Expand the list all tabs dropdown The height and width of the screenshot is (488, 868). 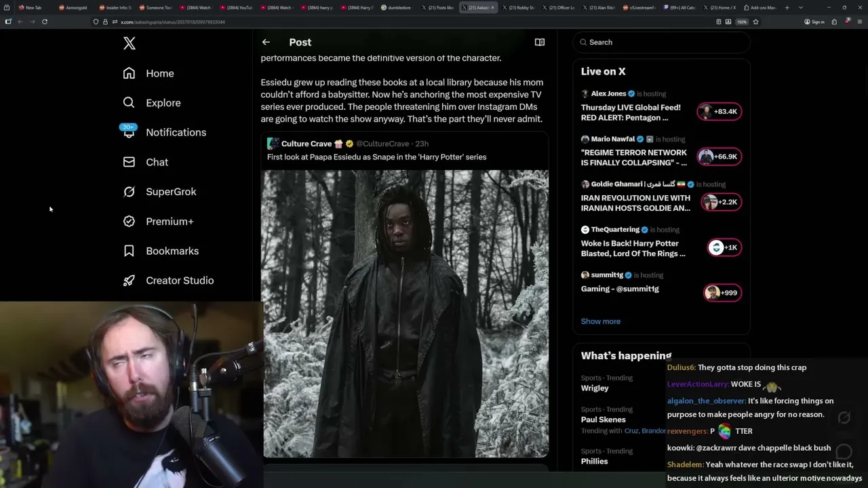click(x=801, y=7)
